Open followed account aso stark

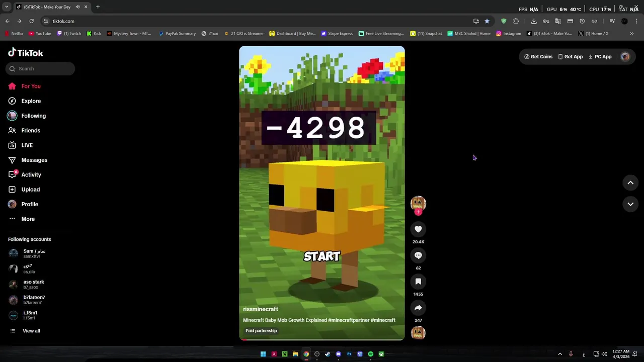click(x=27, y=284)
